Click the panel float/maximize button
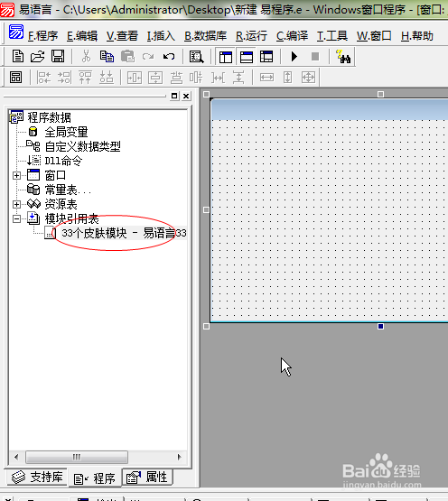448x501 pixels. tap(174, 96)
